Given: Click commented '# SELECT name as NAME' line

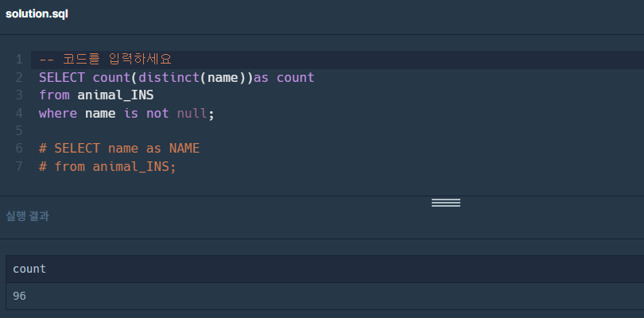Looking at the screenshot, I should [x=119, y=149].
